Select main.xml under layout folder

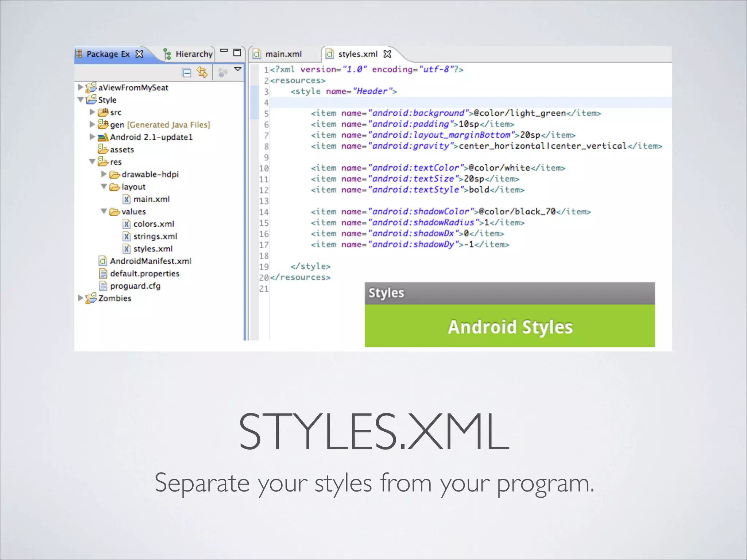coord(151,199)
